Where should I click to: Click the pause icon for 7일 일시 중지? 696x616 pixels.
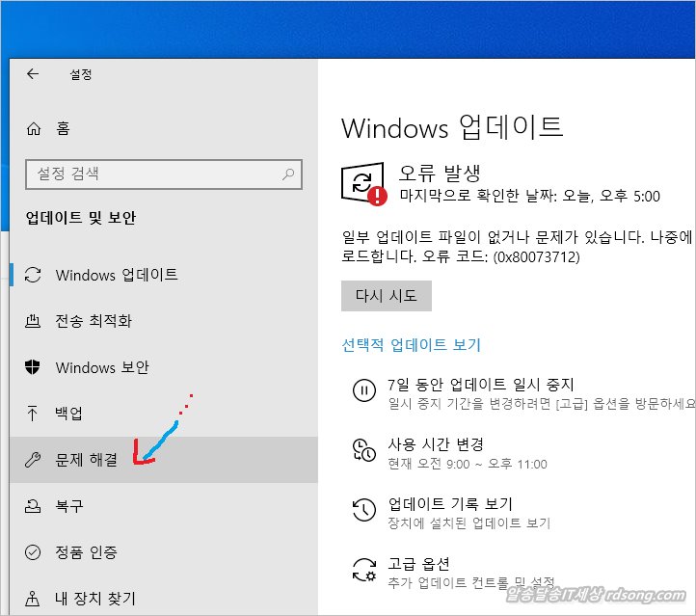coord(364,390)
